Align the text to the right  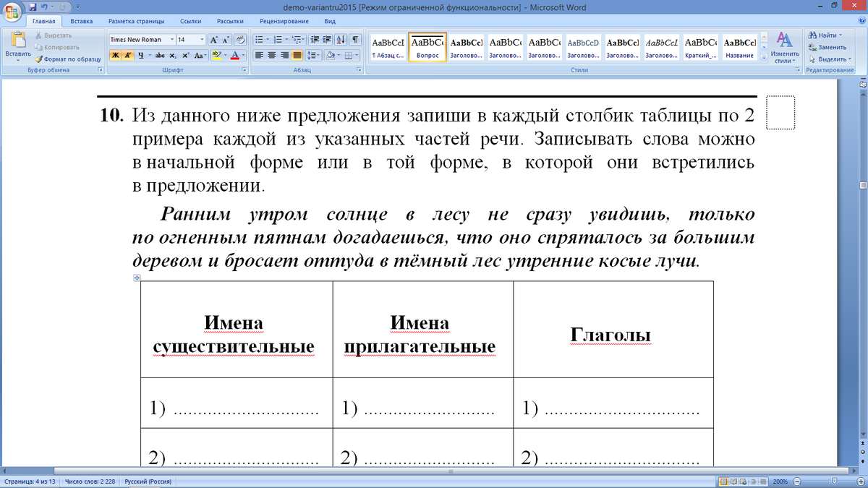[x=285, y=55]
